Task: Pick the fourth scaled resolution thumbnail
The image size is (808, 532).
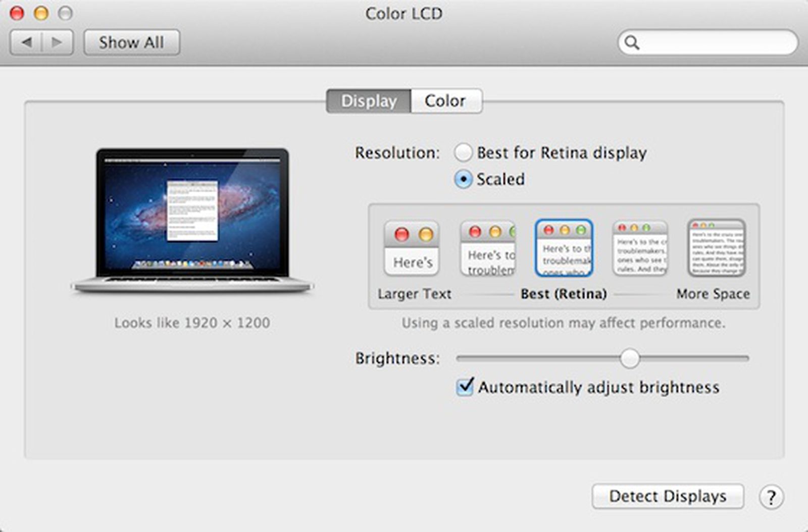Action: tap(640, 247)
